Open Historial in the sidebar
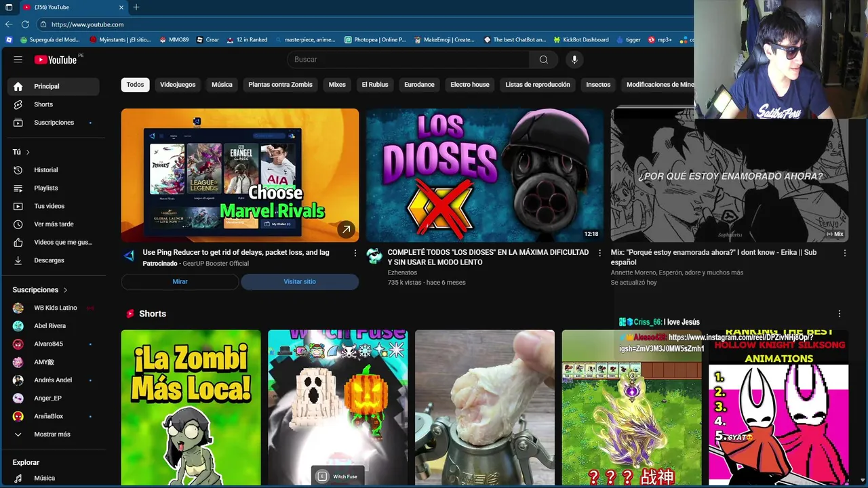This screenshot has width=868, height=488. (54, 170)
